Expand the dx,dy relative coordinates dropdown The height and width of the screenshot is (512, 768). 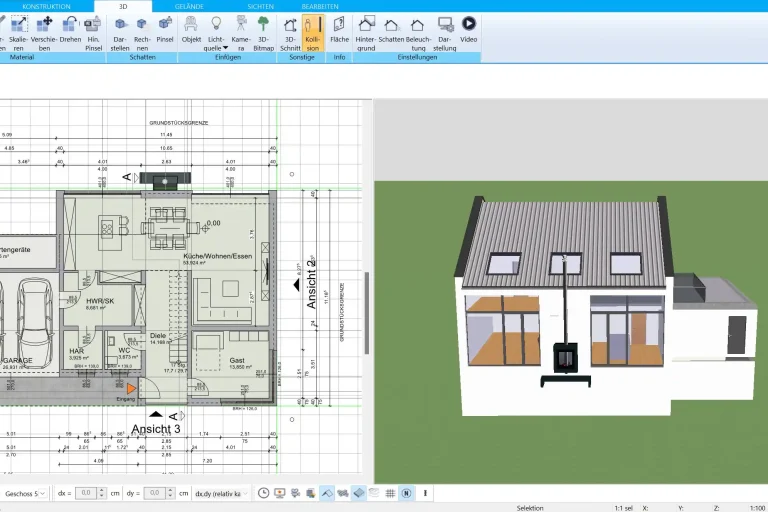[x=243, y=493]
